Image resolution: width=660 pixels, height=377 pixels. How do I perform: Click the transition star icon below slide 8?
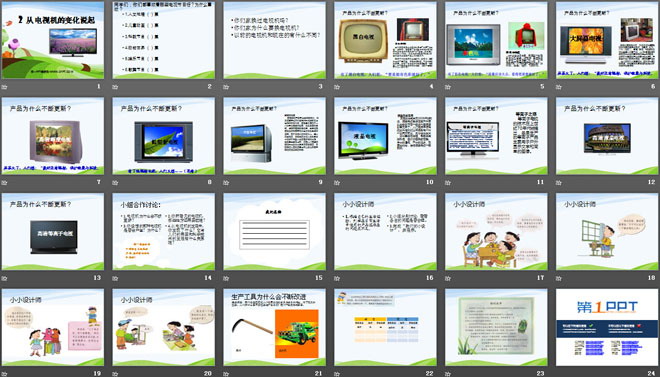pos(115,183)
